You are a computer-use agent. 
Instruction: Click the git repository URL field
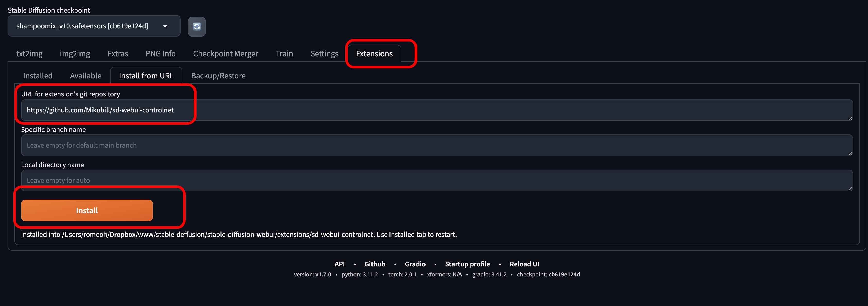pos(436,110)
